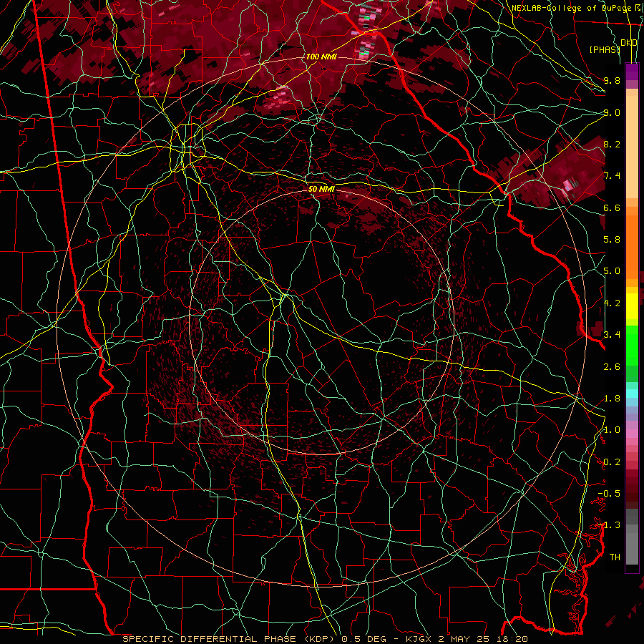Click the 1.0 legend value
Viewport: 644px width, 644px height.
pyautogui.click(x=612, y=430)
